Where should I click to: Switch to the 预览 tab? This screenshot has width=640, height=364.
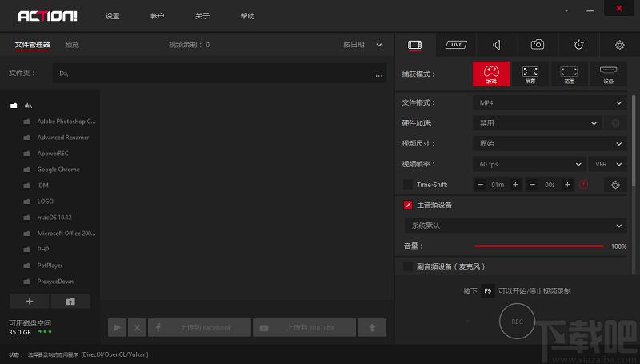(72, 45)
